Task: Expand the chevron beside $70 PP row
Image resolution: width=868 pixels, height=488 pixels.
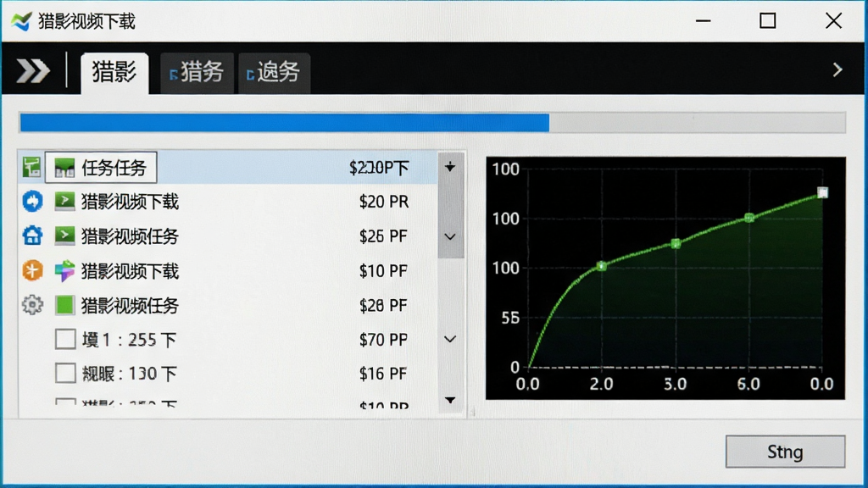Action: 450,339
